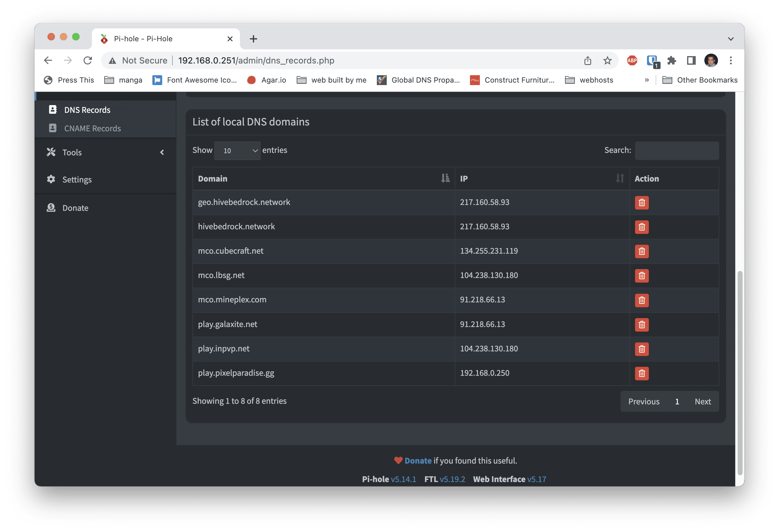Delete the mco.lbsg.net record
Screen dimensions: 779x532
641,276
